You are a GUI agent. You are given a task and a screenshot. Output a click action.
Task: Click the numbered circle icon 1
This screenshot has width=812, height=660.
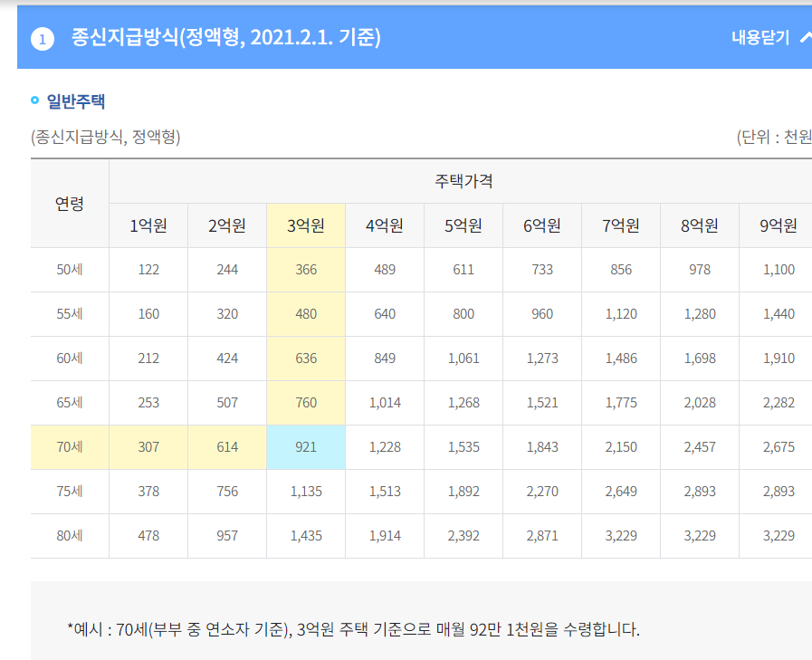pyautogui.click(x=43, y=39)
